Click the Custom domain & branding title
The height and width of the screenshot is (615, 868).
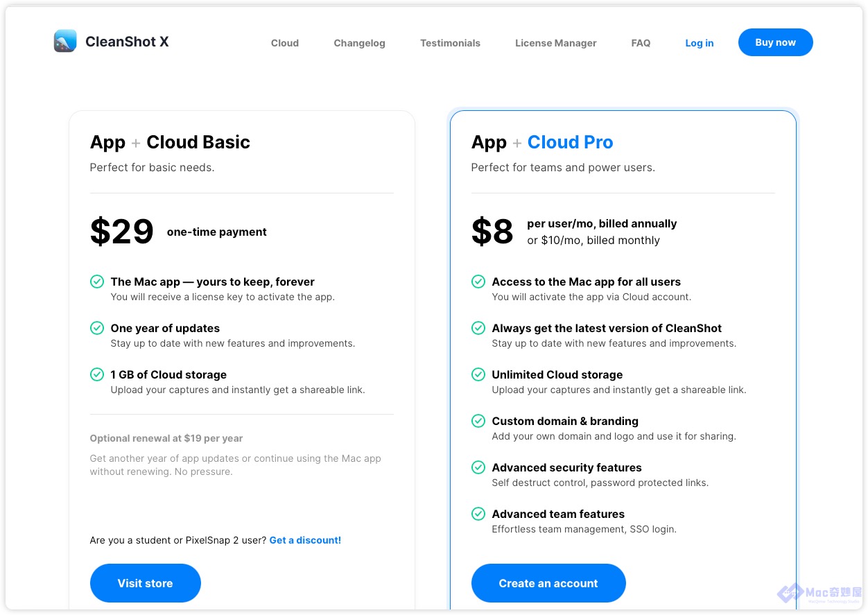(x=565, y=421)
